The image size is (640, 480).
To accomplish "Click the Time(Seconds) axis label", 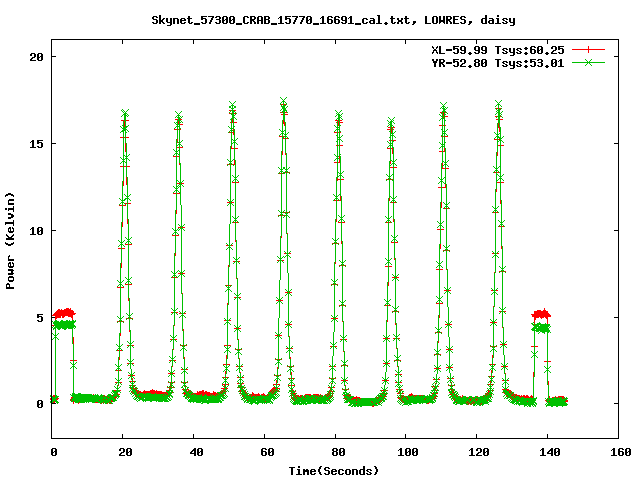I will (x=333, y=471).
